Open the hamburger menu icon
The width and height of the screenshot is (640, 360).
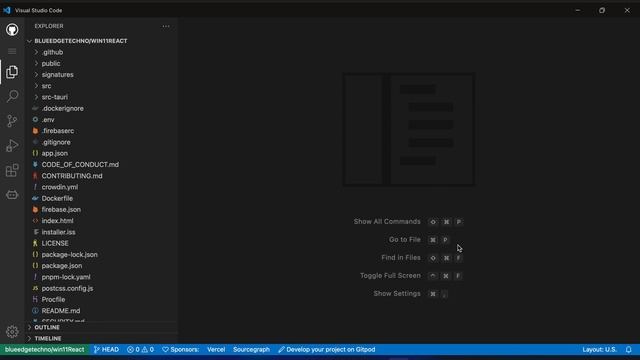12,51
